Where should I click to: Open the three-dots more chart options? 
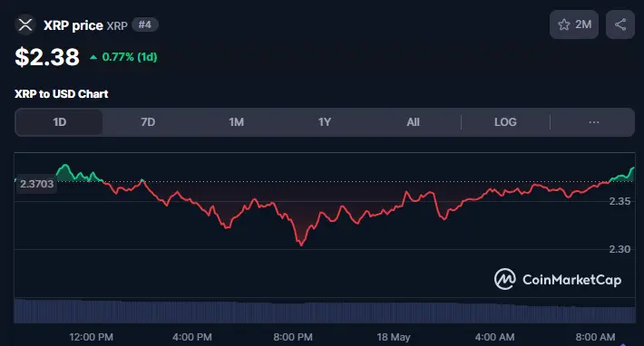click(593, 122)
